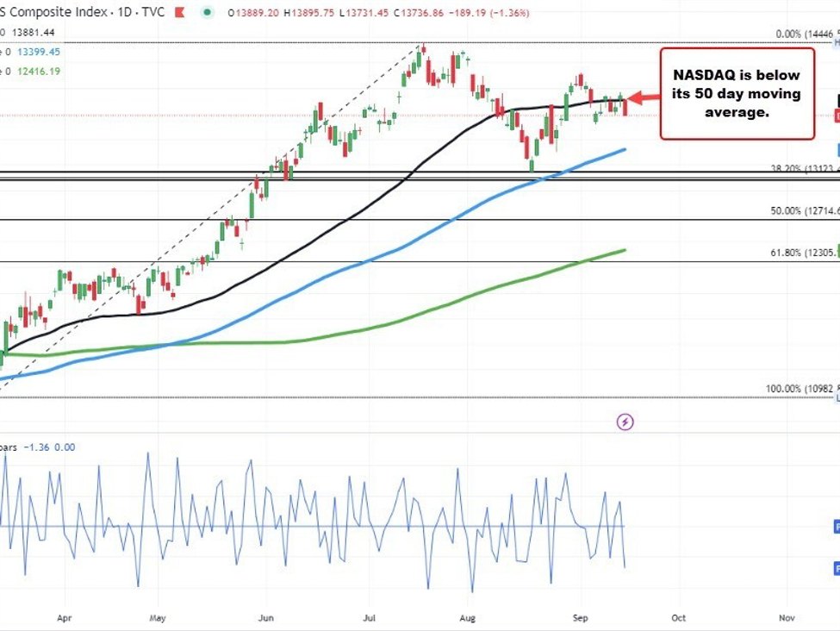
Task: Select the 13881.44 moving average legend
Action: pos(40,32)
